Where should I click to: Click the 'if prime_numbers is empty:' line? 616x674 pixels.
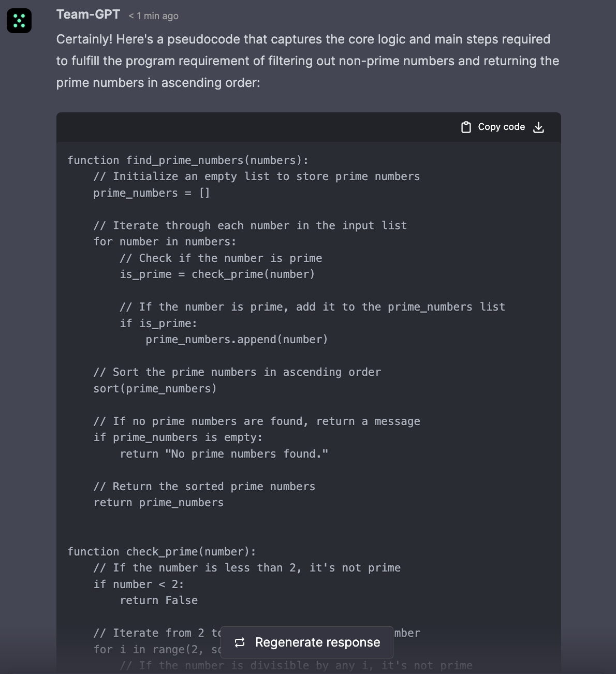pos(178,437)
